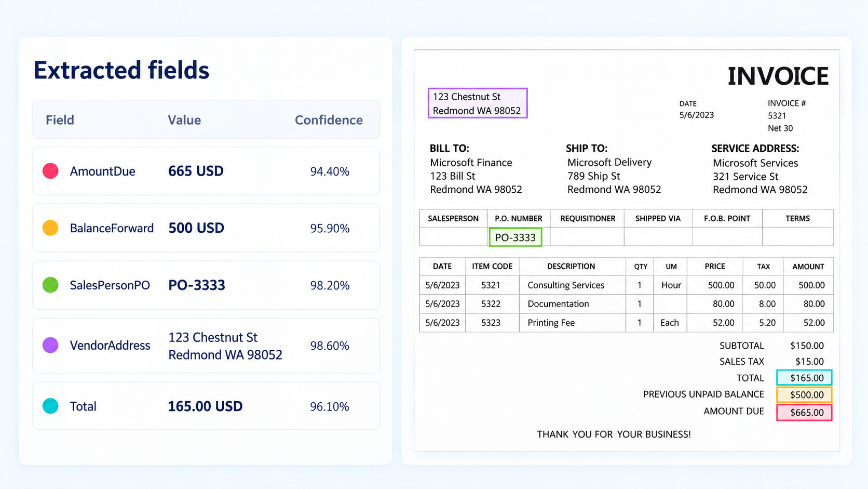
Task: Click the PO-3333 value in Extracted fields
Action: pos(197,285)
